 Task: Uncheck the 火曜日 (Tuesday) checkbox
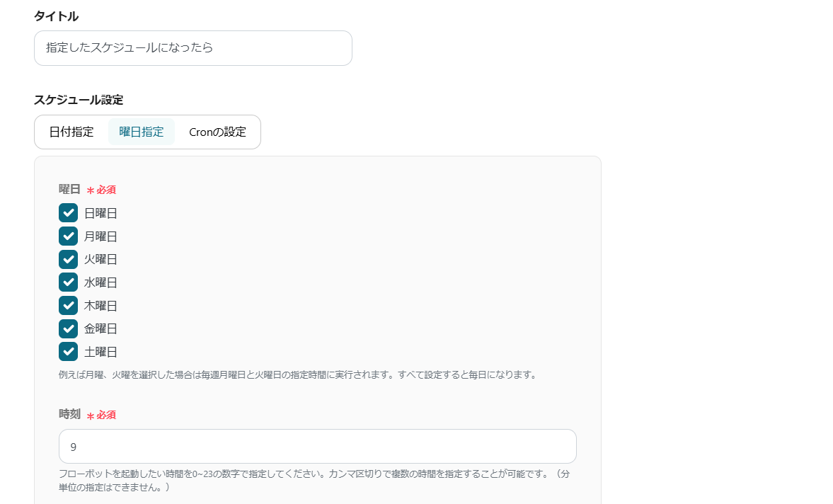68,259
